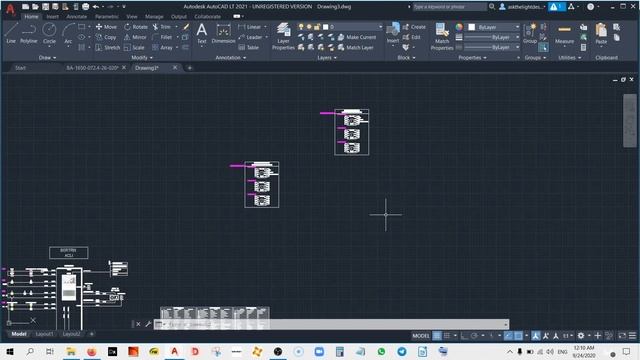This screenshot has height=360, width=640.
Task: Click the Erase pencil icon
Action: click(x=186, y=27)
